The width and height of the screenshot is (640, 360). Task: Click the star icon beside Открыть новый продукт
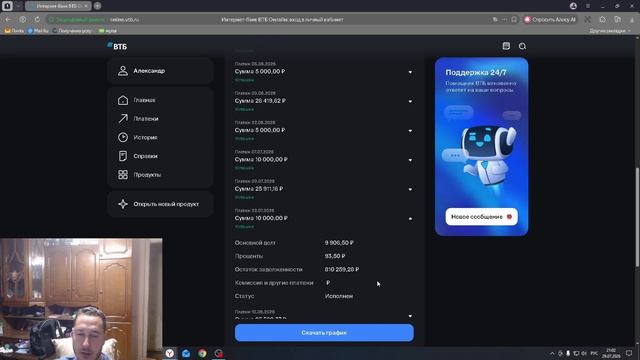[123, 204]
